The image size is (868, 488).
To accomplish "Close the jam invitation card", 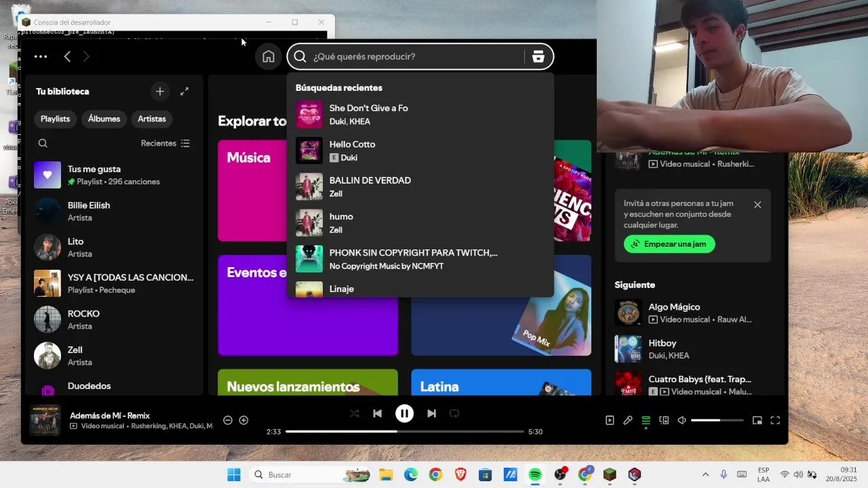I will tap(757, 205).
